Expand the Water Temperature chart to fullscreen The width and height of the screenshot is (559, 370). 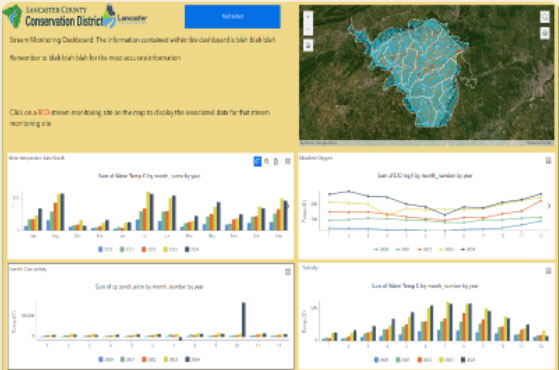[288, 161]
